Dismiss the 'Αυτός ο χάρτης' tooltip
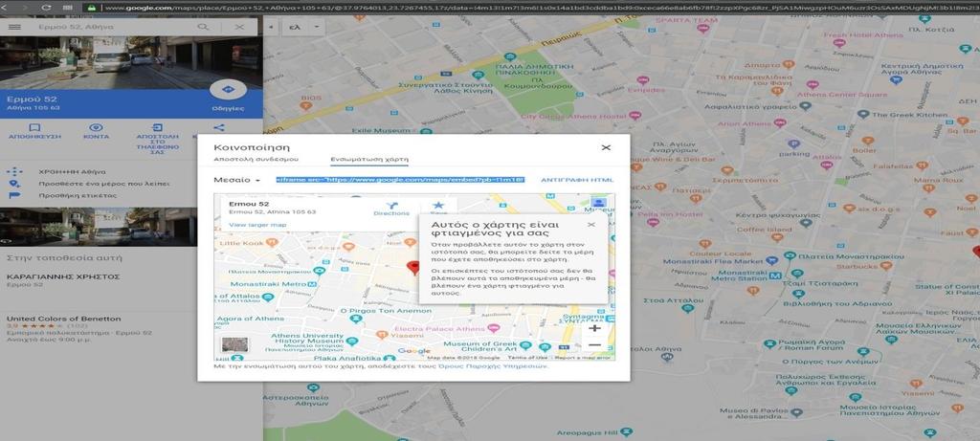The image size is (980, 441). (591, 225)
